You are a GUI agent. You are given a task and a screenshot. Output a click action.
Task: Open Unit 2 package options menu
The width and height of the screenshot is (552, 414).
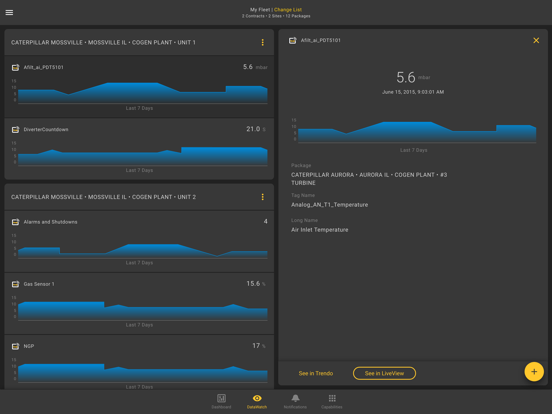[262, 197]
